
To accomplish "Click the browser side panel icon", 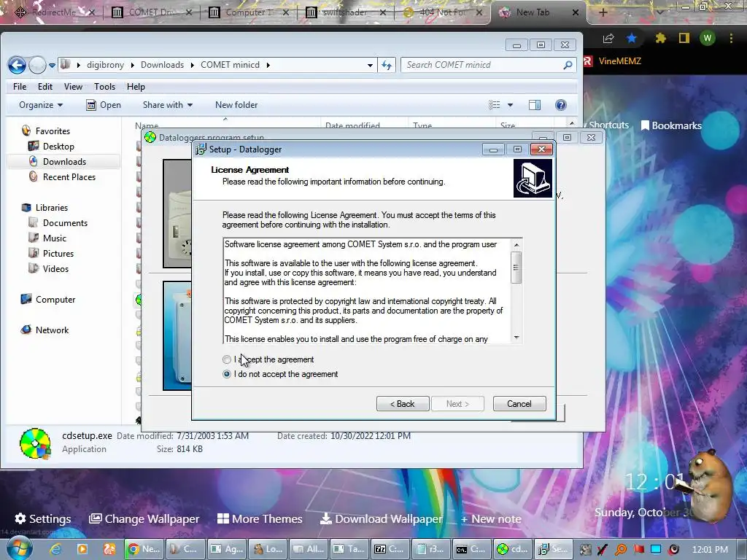I will [x=684, y=39].
